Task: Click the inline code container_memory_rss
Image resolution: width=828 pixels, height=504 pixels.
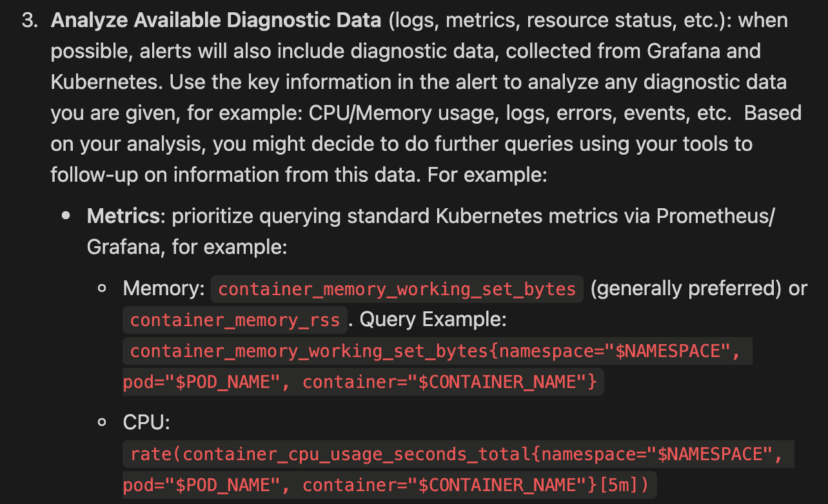Action: [x=235, y=320]
